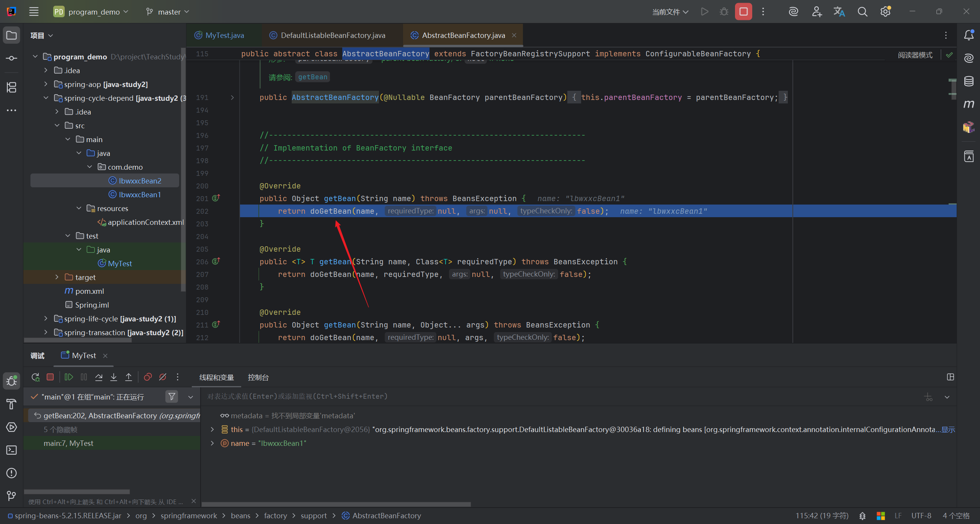
Task: Switch to the 控制台 console tab
Action: pyautogui.click(x=258, y=377)
